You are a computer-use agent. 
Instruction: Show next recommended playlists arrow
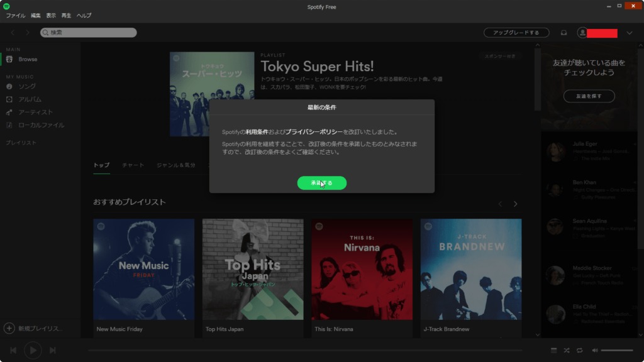[515, 204]
